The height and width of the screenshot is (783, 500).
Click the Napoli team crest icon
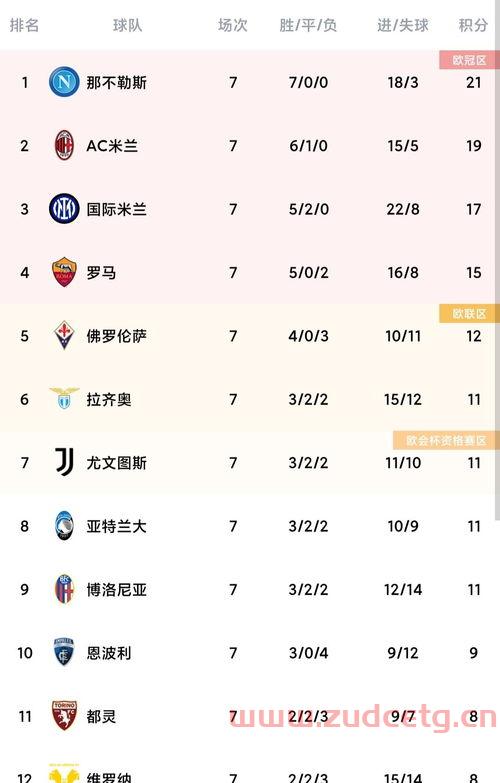[64, 82]
